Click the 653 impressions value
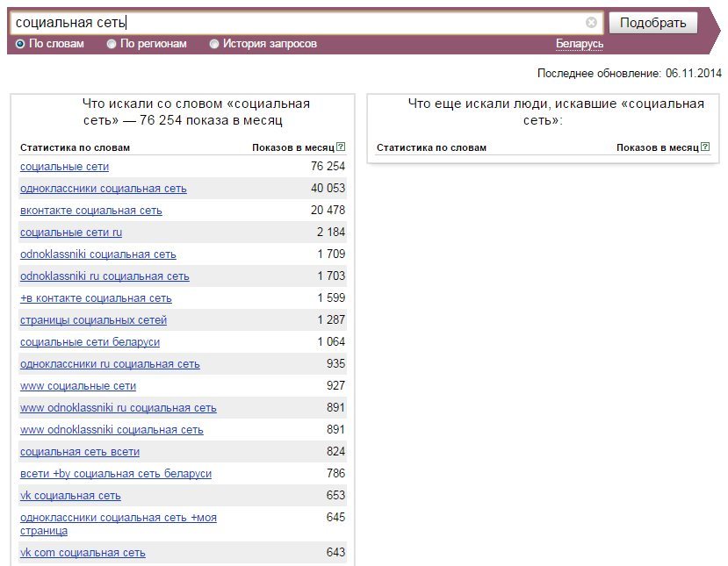The height and width of the screenshot is (566, 728). [x=335, y=495]
